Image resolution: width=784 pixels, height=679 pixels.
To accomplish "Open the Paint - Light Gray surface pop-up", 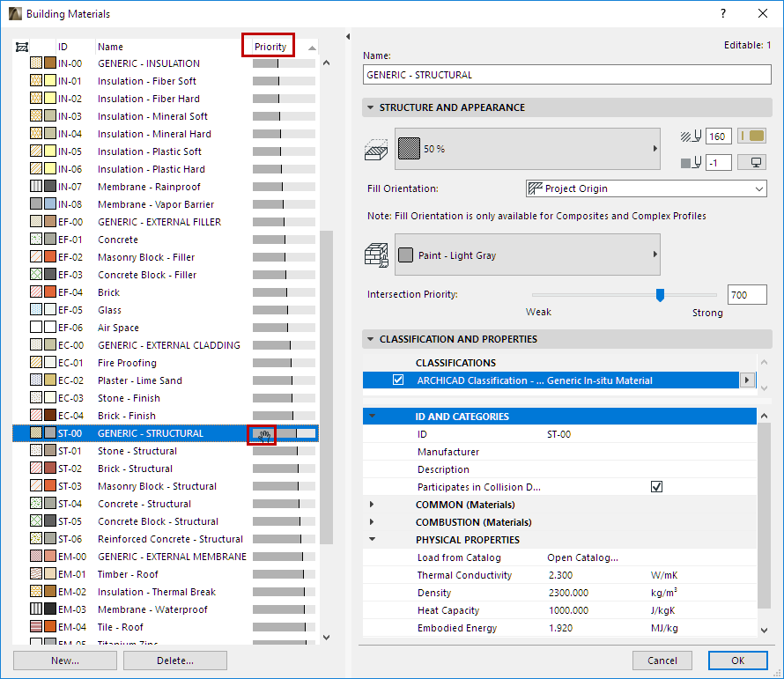I will click(528, 255).
